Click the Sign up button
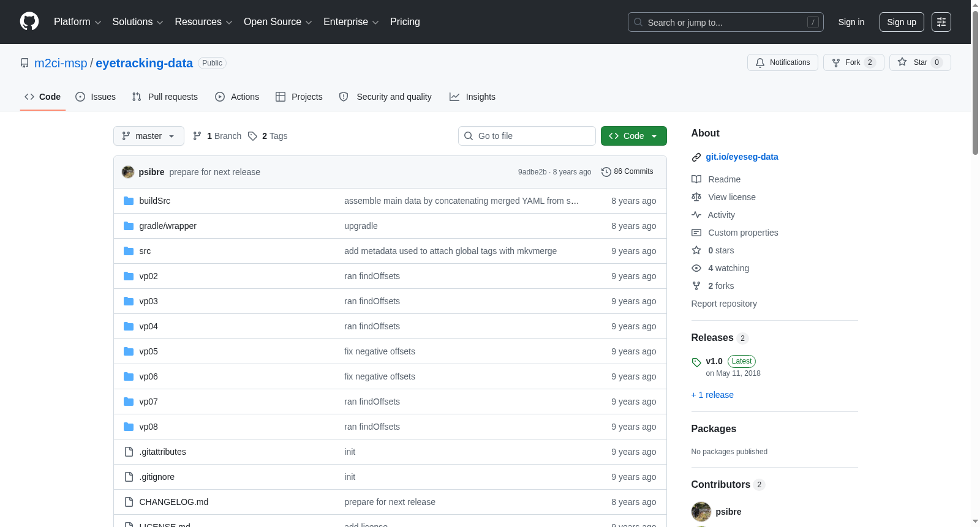Viewport: 980px width, 527px height. [x=902, y=22]
